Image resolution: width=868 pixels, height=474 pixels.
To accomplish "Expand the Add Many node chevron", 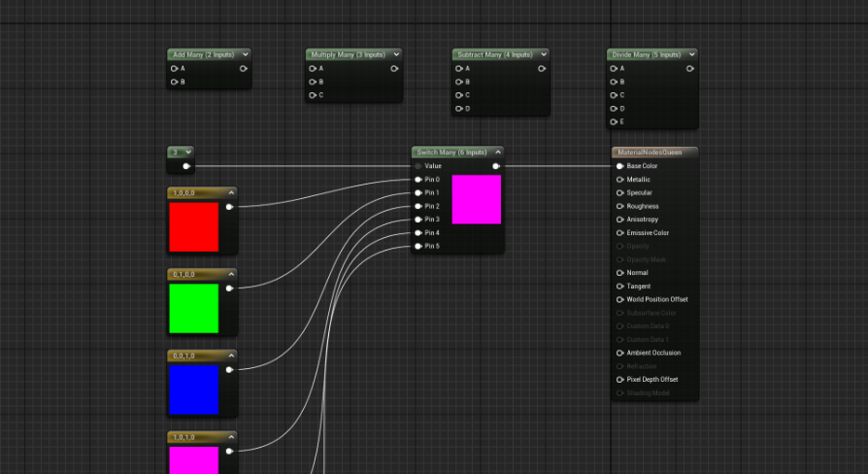I will [x=245, y=55].
